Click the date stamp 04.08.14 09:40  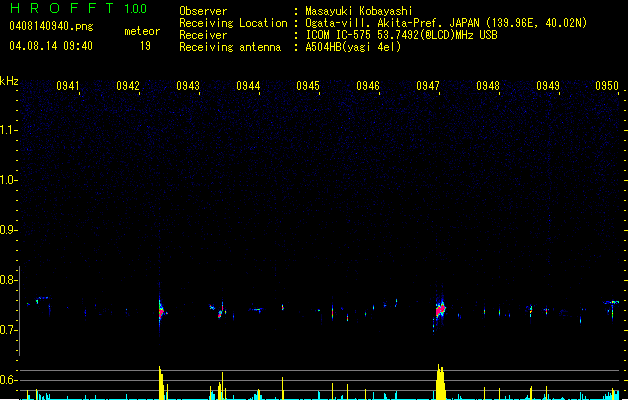point(51,46)
